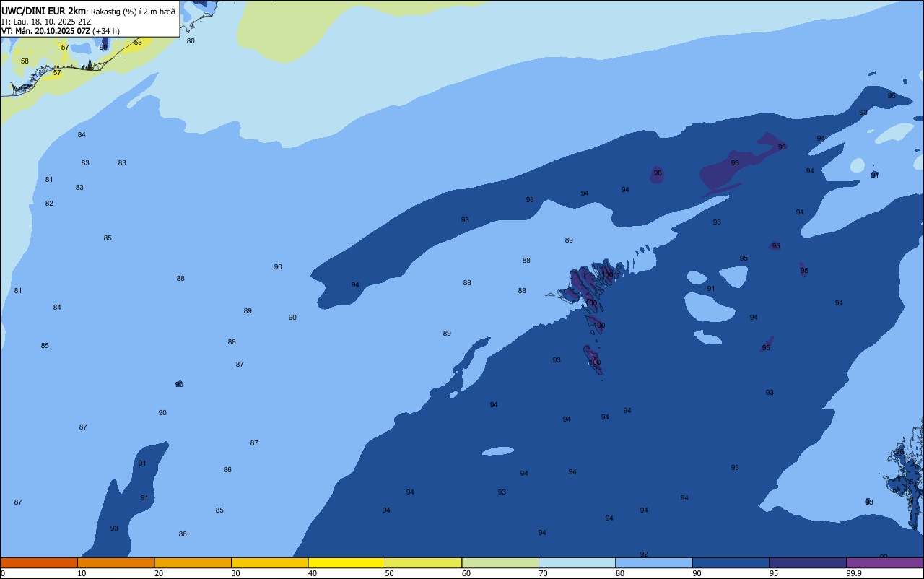The height and width of the screenshot is (579, 924).
Task: Click the humidity value '82' on the map
Action: tap(49, 204)
